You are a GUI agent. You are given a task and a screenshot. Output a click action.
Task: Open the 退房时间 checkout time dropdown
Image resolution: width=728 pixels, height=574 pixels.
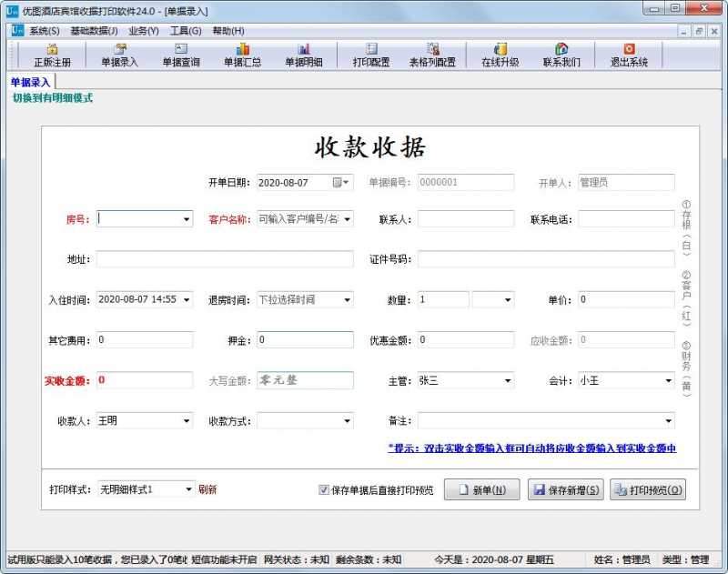(346, 299)
